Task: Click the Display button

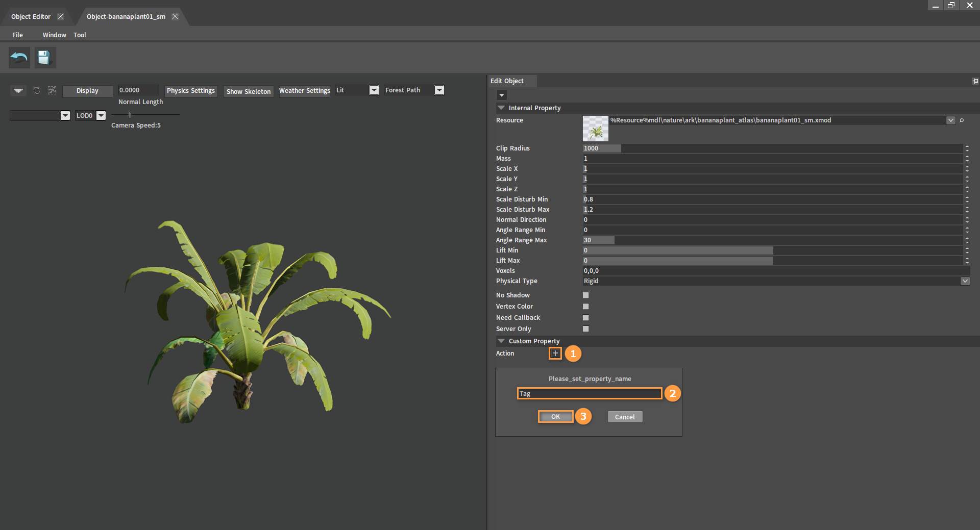Action: pos(87,91)
